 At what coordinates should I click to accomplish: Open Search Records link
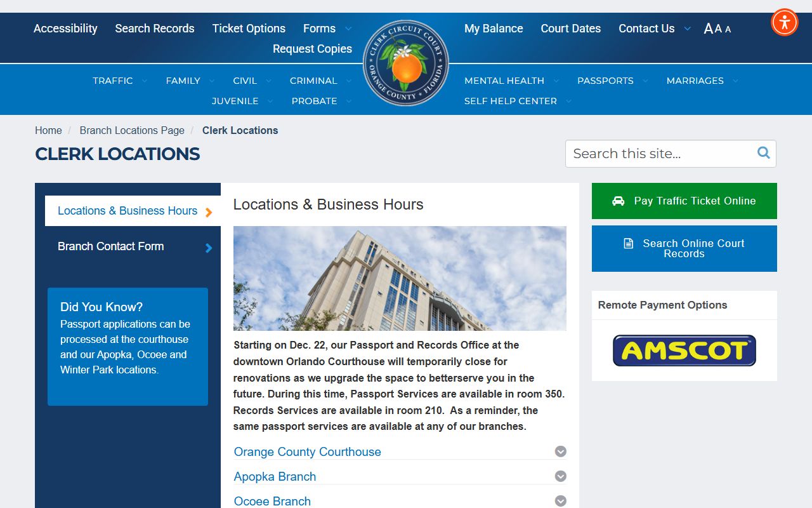[x=155, y=29]
